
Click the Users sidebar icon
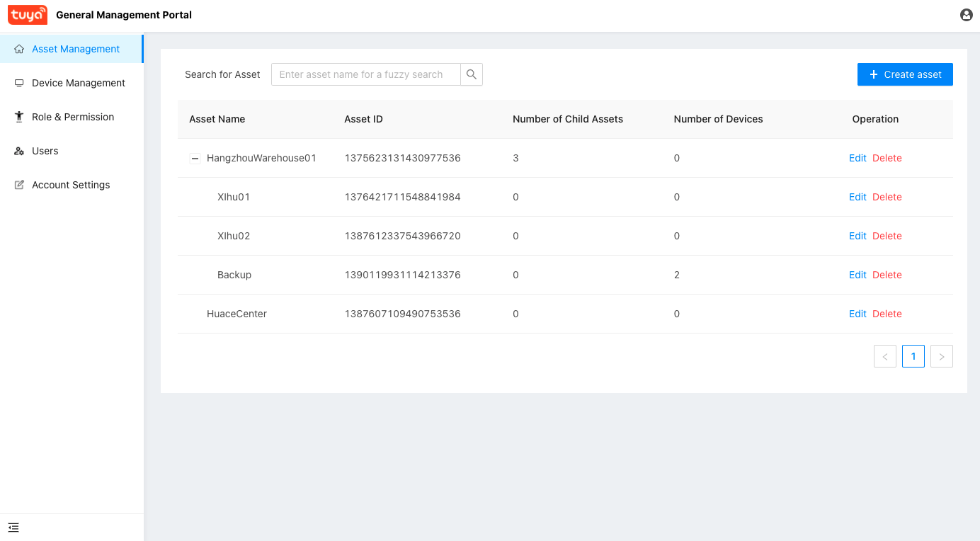(x=19, y=151)
